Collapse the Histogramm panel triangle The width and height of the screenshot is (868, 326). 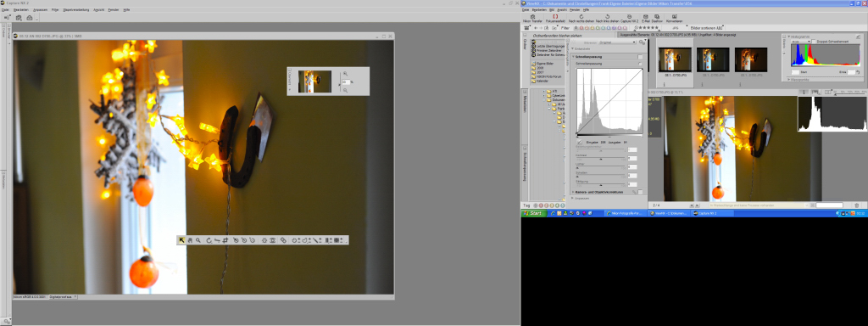click(x=789, y=37)
